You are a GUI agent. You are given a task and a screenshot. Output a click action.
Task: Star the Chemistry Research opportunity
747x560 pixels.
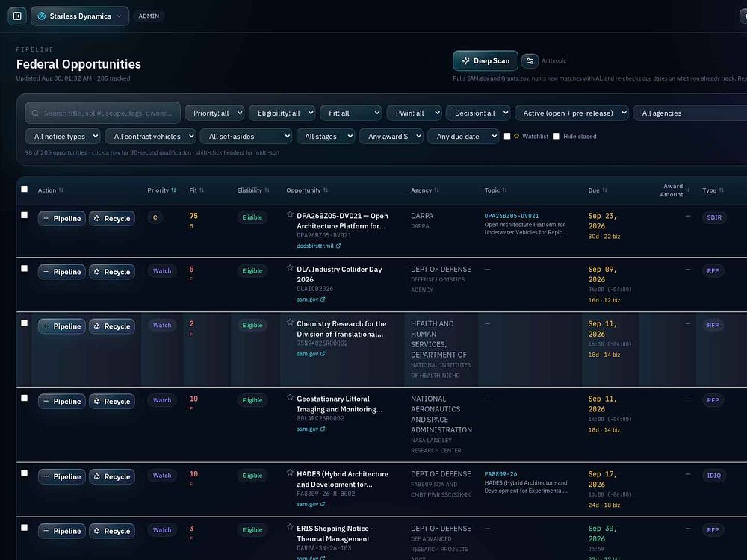coord(290,323)
